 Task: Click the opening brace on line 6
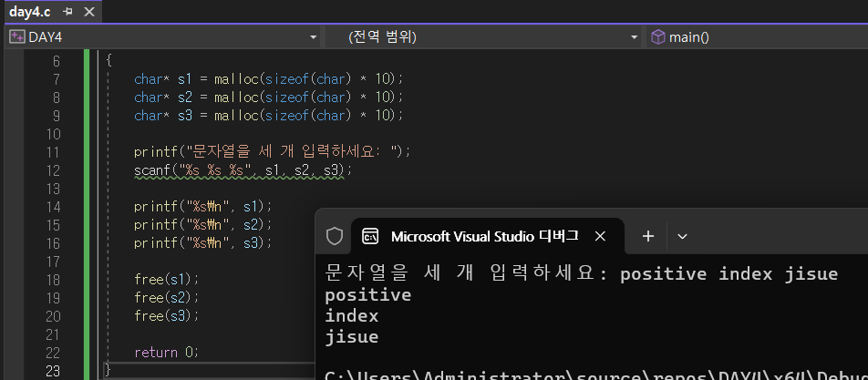109,61
